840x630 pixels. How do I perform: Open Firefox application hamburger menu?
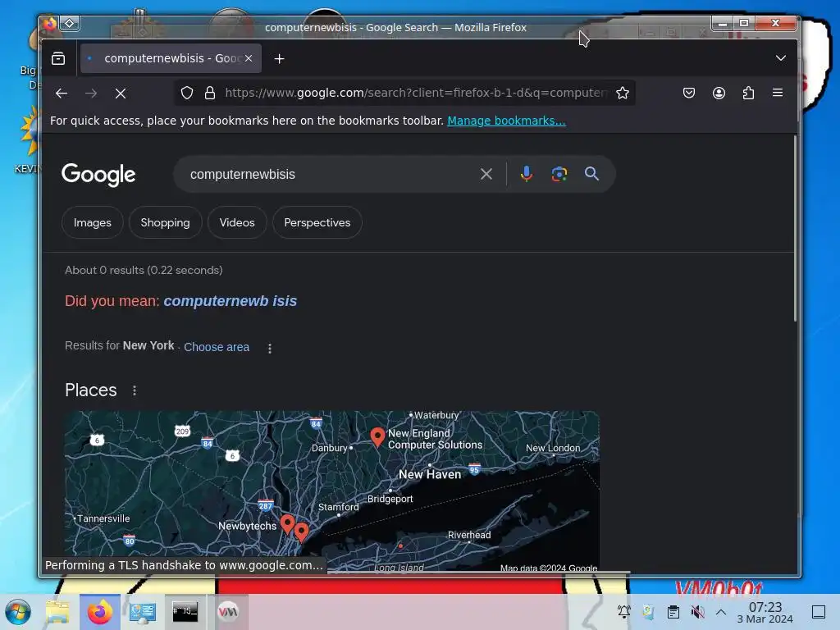(778, 93)
